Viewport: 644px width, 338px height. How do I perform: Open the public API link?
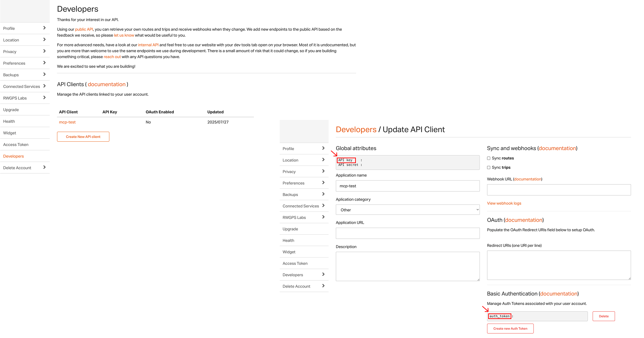[x=84, y=29]
